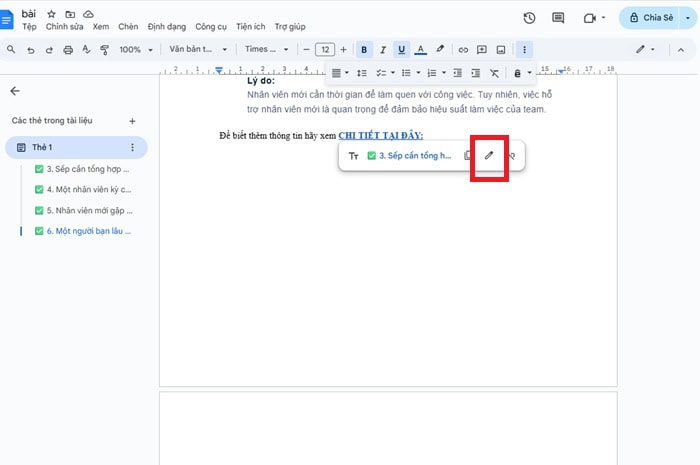Open checklist style dropdown arrow
Image resolution: width=700 pixels, height=465 pixels.
coord(393,73)
